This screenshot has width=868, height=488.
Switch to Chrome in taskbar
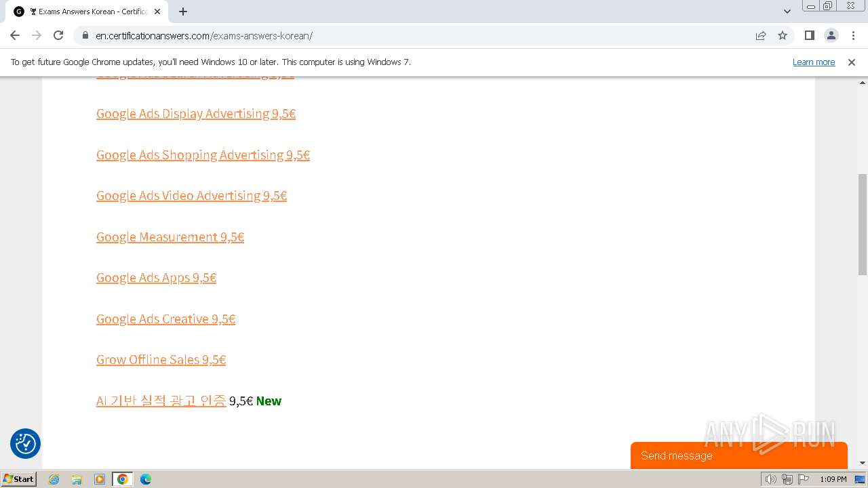pos(123,479)
